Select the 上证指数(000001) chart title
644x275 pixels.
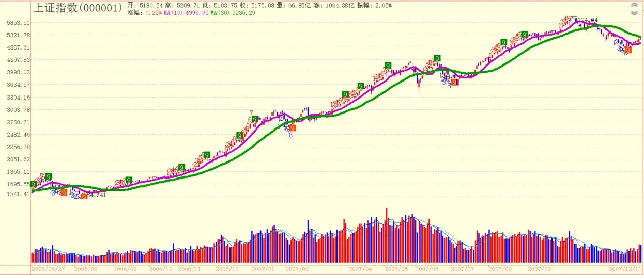[x=78, y=7]
